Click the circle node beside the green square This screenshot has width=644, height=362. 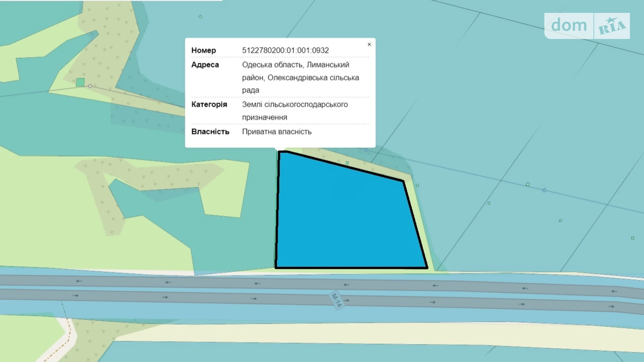tap(90, 86)
